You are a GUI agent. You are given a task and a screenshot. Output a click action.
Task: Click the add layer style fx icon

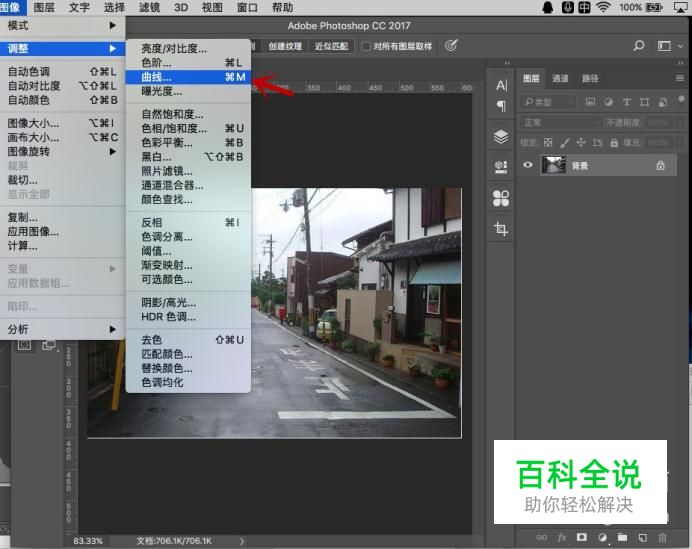pos(562,538)
